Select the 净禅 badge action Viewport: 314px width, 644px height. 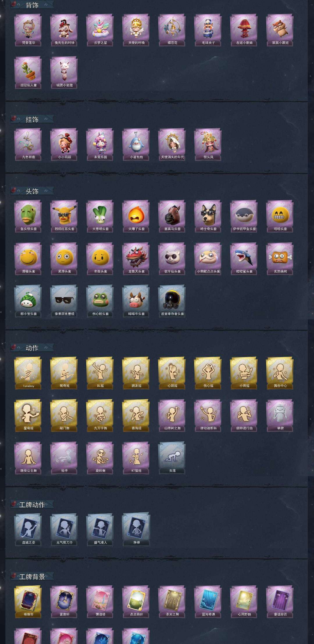tap(136, 530)
